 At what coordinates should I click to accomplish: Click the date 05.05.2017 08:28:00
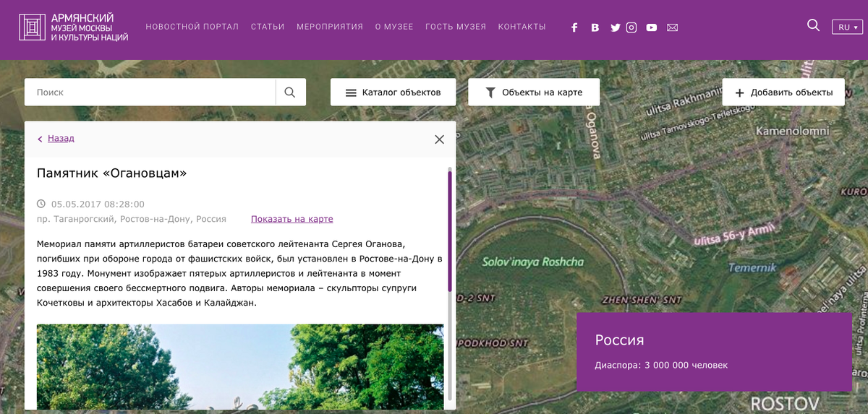(98, 204)
